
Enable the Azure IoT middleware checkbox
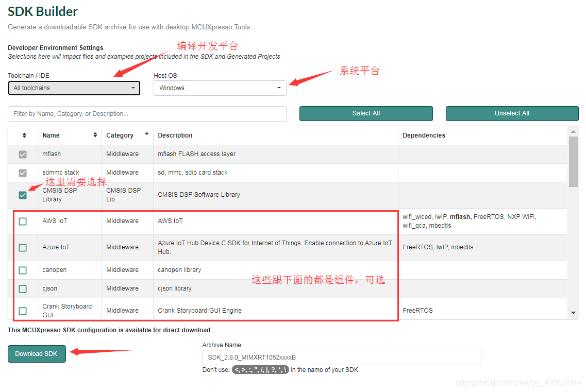23,248
